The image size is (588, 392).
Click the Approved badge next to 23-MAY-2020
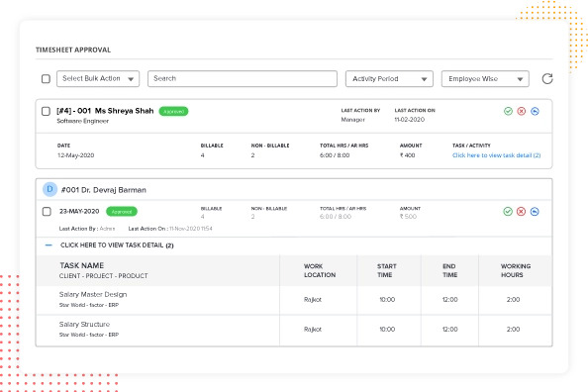[x=122, y=212]
